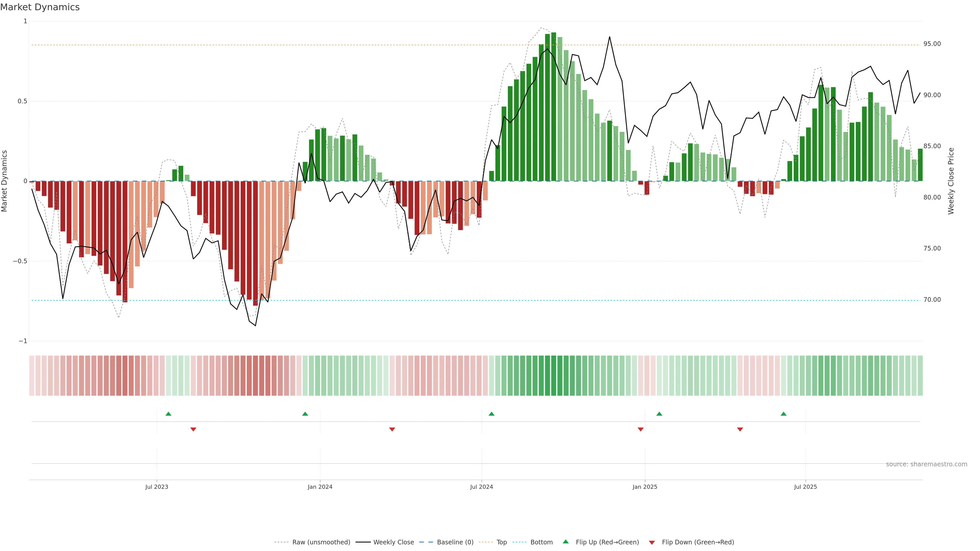
Task: Click the Jan 2025 x-axis label
Action: click(x=645, y=487)
